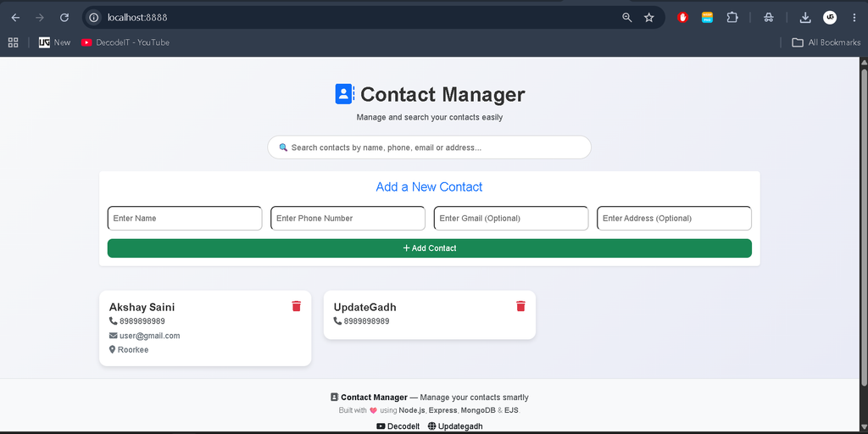This screenshot has width=868, height=434.
Task: Click Akshay Saini's phone number 8989898989
Action: point(142,321)
